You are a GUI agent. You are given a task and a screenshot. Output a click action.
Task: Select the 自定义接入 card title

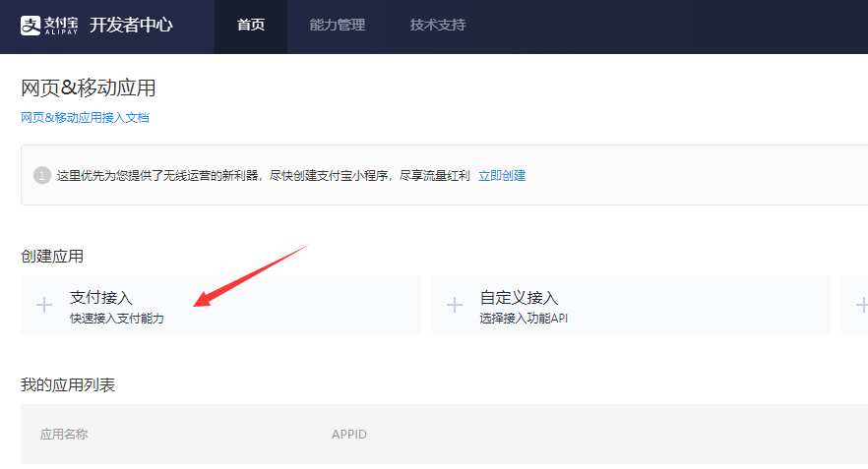[x=519, y=297]
